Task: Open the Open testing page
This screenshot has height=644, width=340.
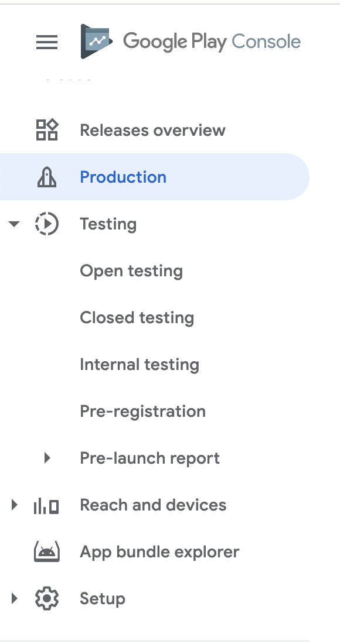Action: [131, 270]
